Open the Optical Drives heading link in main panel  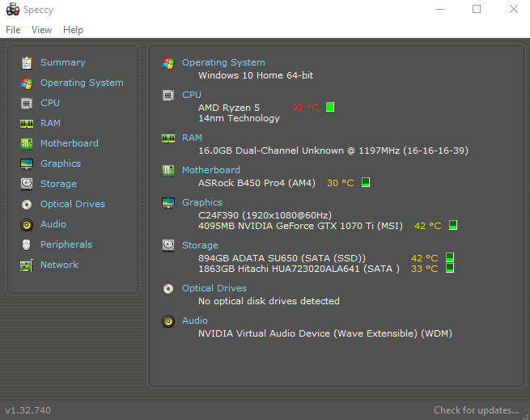214,288
